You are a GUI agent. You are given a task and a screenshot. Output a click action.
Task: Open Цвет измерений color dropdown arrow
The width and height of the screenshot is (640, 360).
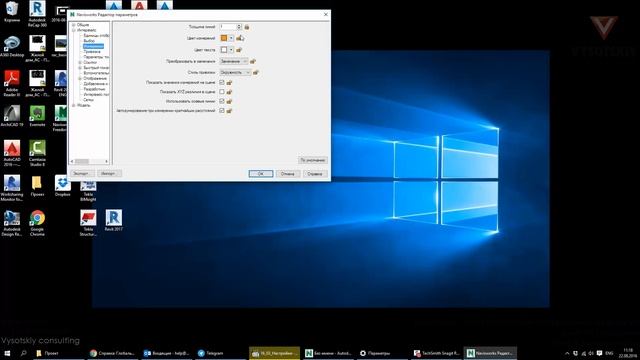tap(231, 38)
